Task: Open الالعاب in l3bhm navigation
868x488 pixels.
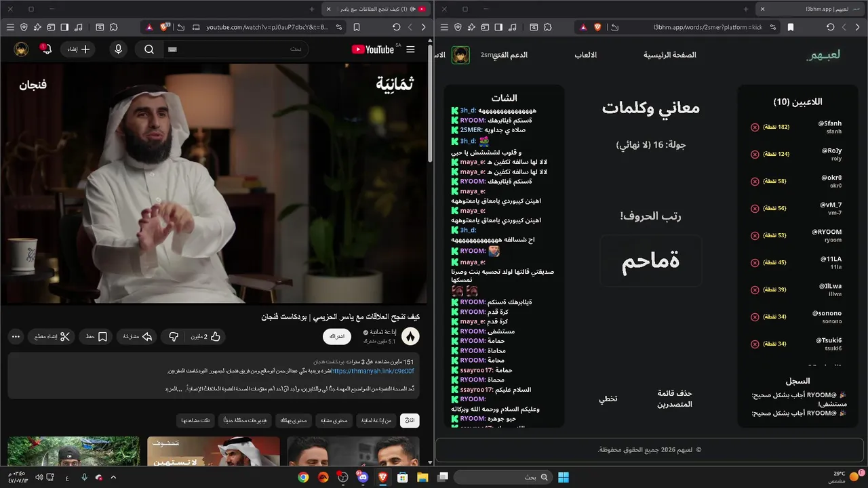Action: tap(586, 55)
